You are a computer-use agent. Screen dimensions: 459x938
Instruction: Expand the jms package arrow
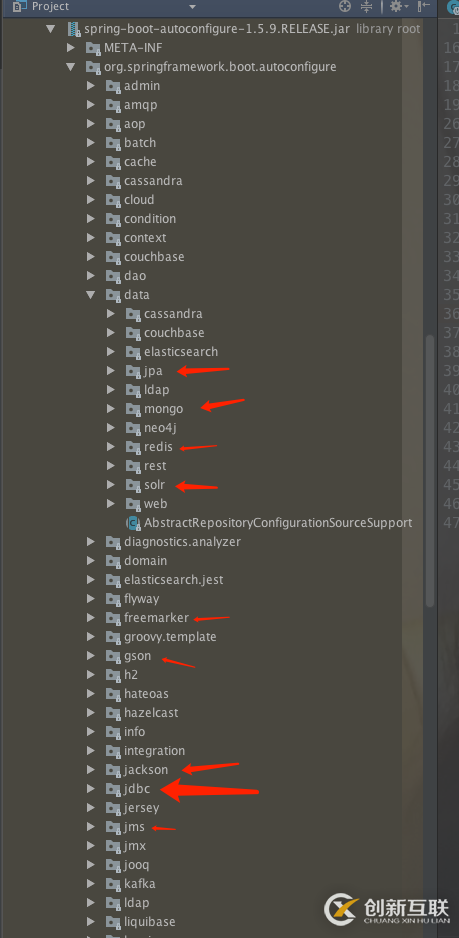pyautogui.click(x=91, y=827)
